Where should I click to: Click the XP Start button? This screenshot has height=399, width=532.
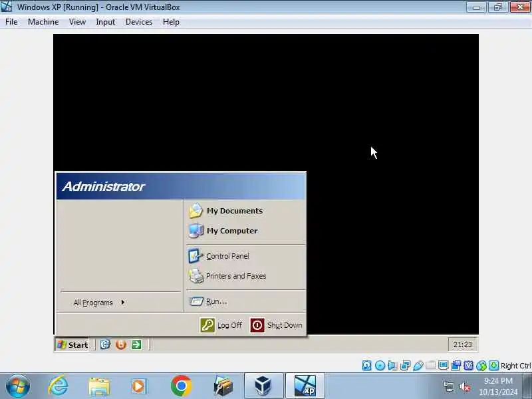point(72,344)
